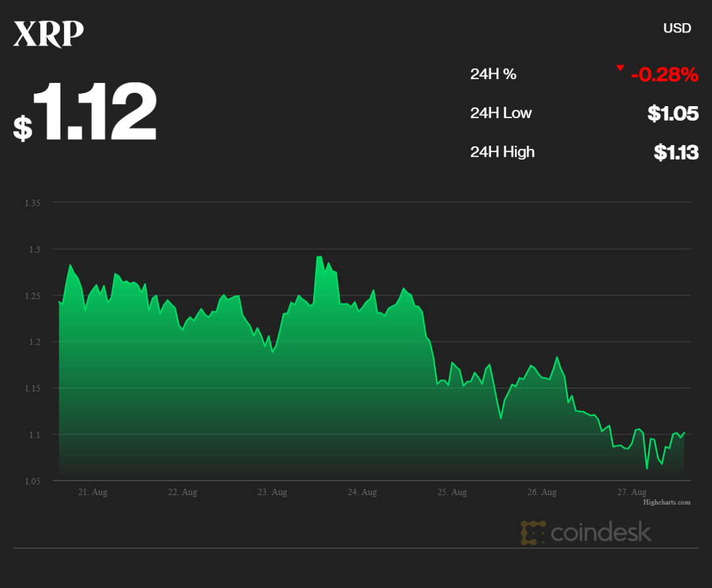Click the 27. Aug x-axis label
Viewport: 712px width, 588px height.
(631, 492)
